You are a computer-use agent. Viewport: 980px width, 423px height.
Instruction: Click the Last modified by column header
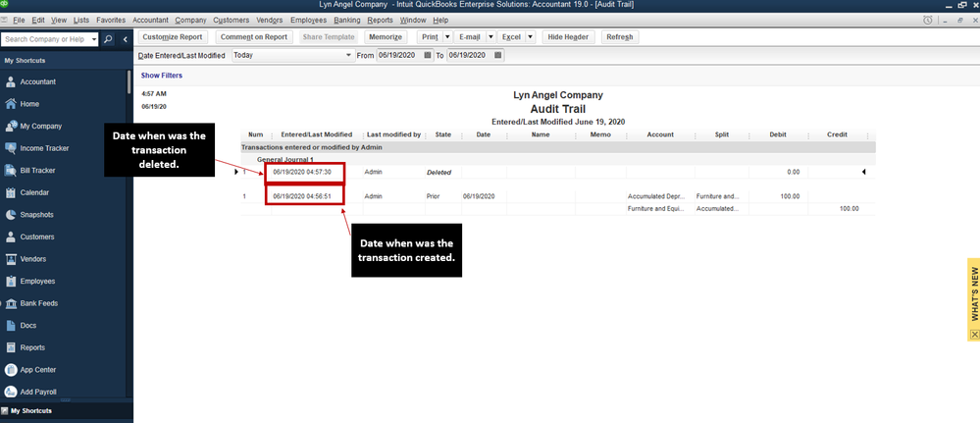(393, 134)
